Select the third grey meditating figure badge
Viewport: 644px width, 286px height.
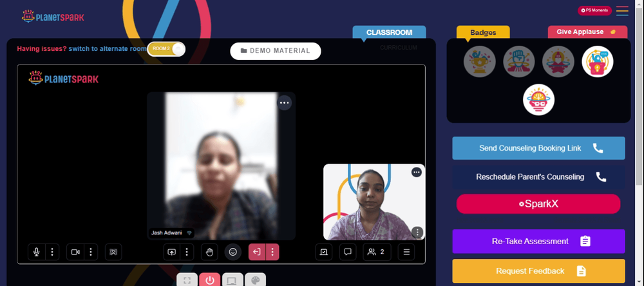coord(558,62)
